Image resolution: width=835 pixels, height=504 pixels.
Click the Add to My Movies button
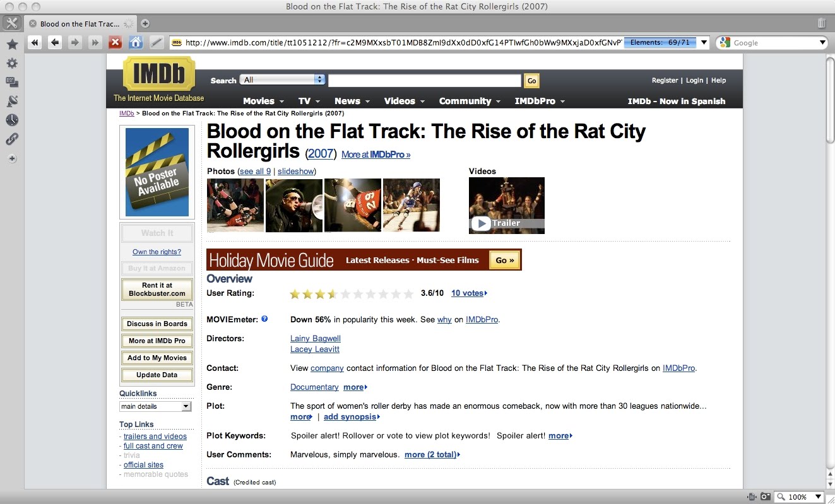click(x=157, y=358)
